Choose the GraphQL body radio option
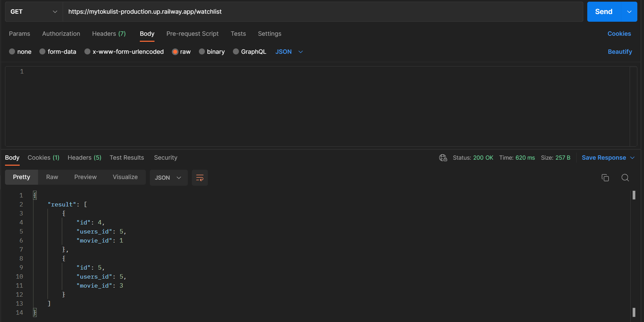The width and height of the screenshot is (644, 322). coord(236,51)
